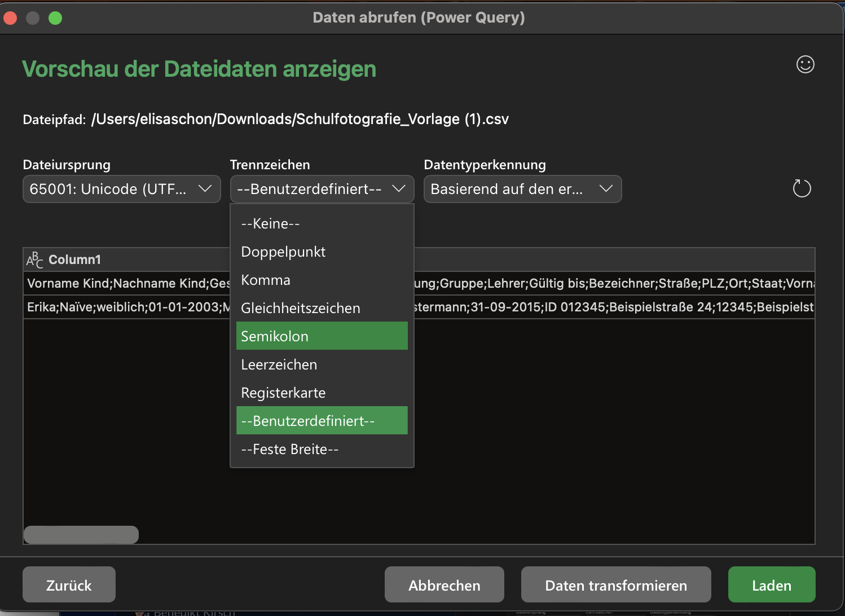
Task: Select Registerkarte delimiter option
Action: pyautogui.click(x=322, y=393)
